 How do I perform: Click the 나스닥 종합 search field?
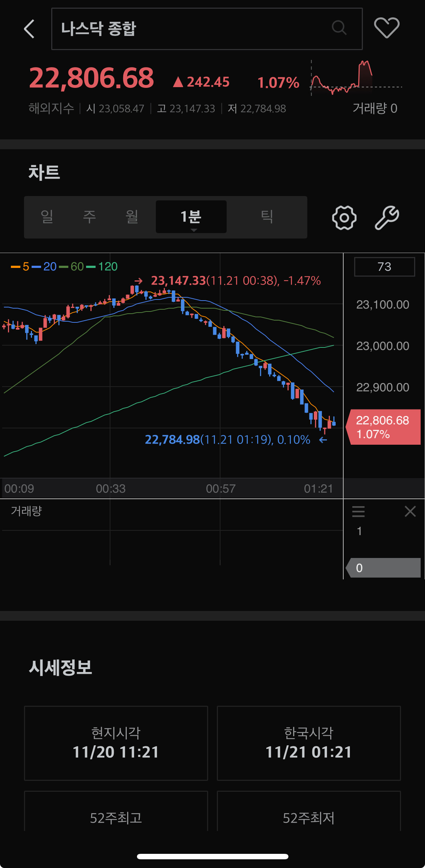click(207, 29)
